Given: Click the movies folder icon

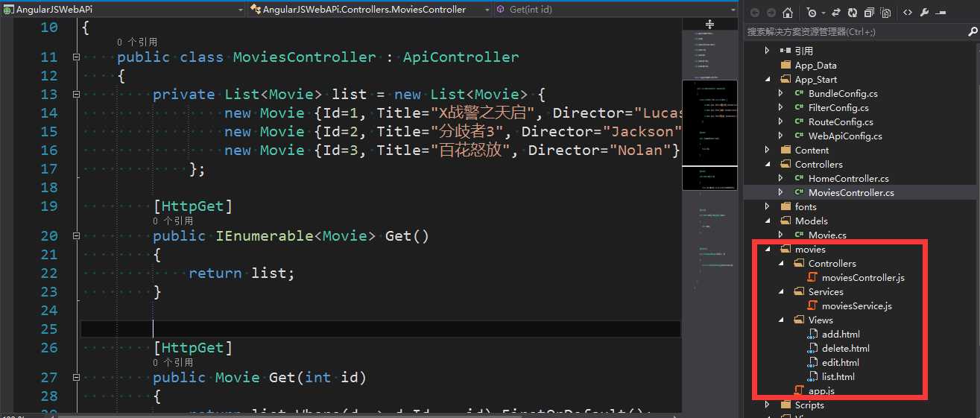Looking at the screenshot, I should [x=786, y=249].
